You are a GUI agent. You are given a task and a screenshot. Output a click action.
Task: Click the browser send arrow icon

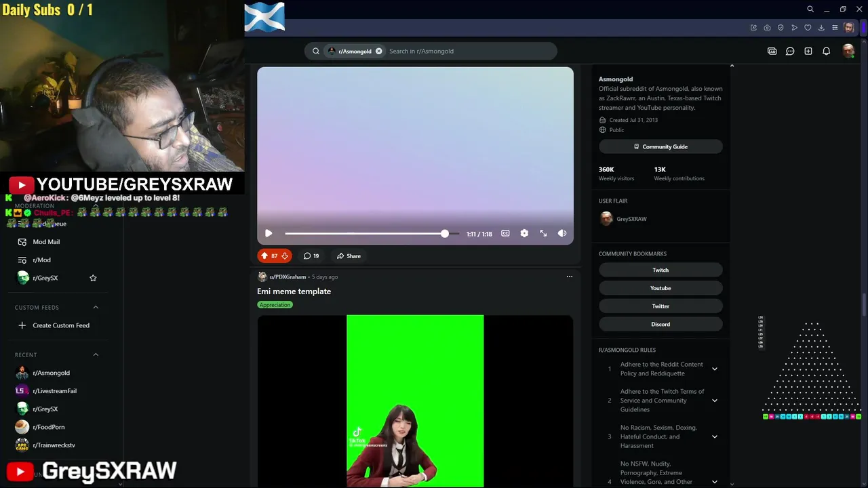(x=794, y=28)
